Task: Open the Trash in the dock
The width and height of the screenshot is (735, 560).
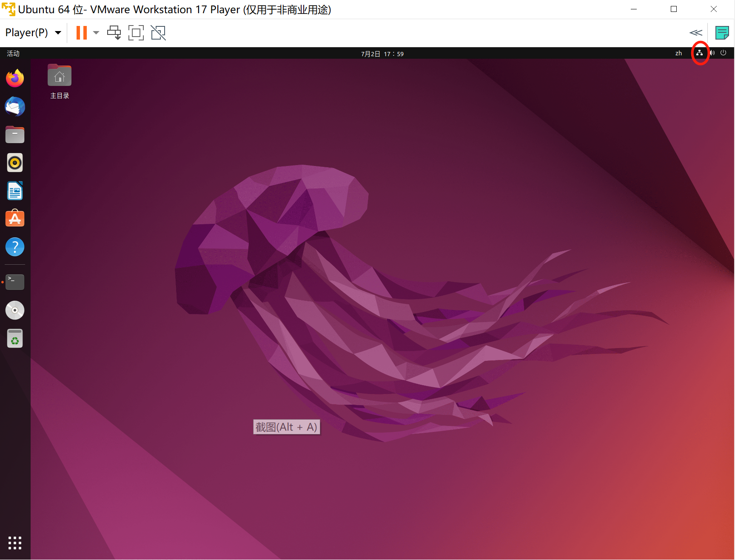Action: point(15,338)
